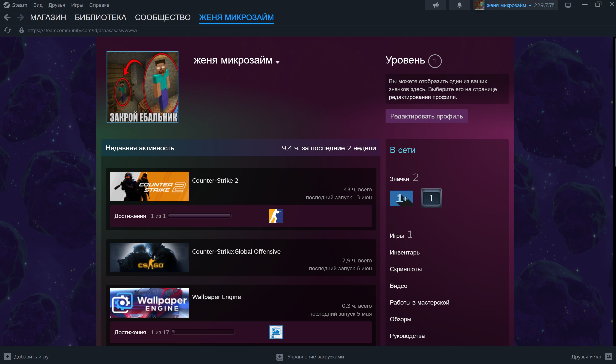Open the Значки badges link
The image size is (616, 364).
pos(399,179)
